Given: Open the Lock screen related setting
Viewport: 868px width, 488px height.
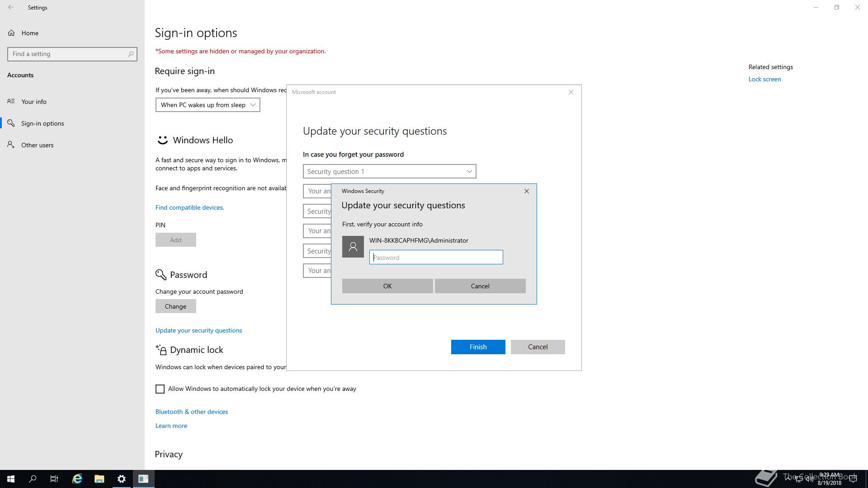Looking at the screenshot, I should click(x=764, y=79).
